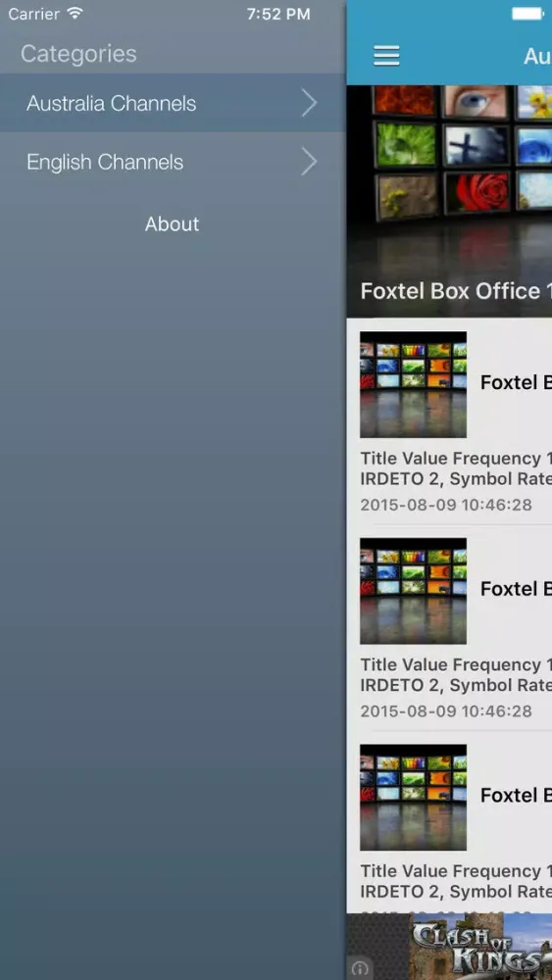This screenshot has height=980, width=552.
Task: Tap the featured Foxtel Box Office title
Action: tap(455, 291)
